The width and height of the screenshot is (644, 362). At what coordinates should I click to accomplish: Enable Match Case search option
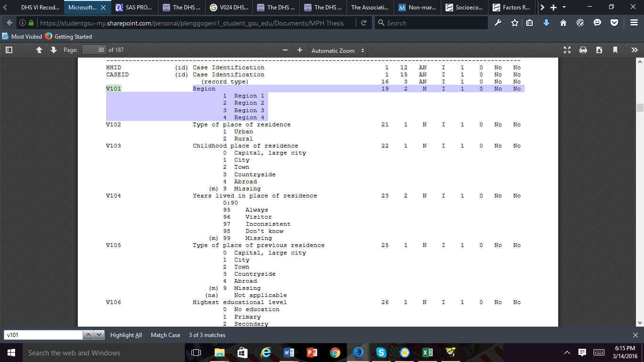click(x=165, y=335)
